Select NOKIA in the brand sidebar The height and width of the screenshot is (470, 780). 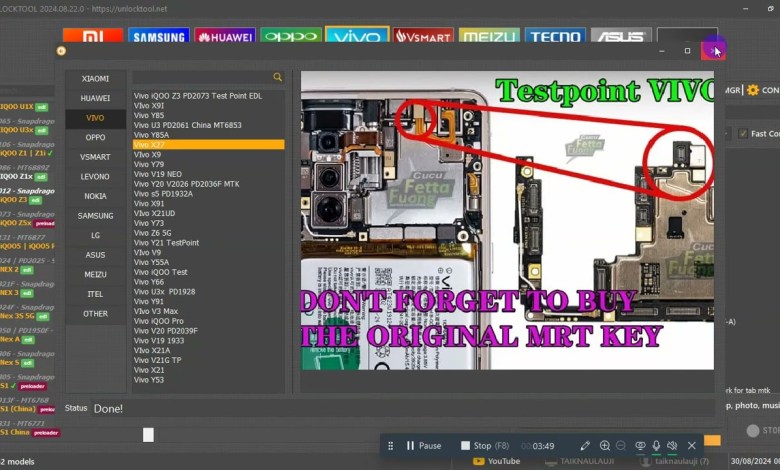(x=96, y=196)
